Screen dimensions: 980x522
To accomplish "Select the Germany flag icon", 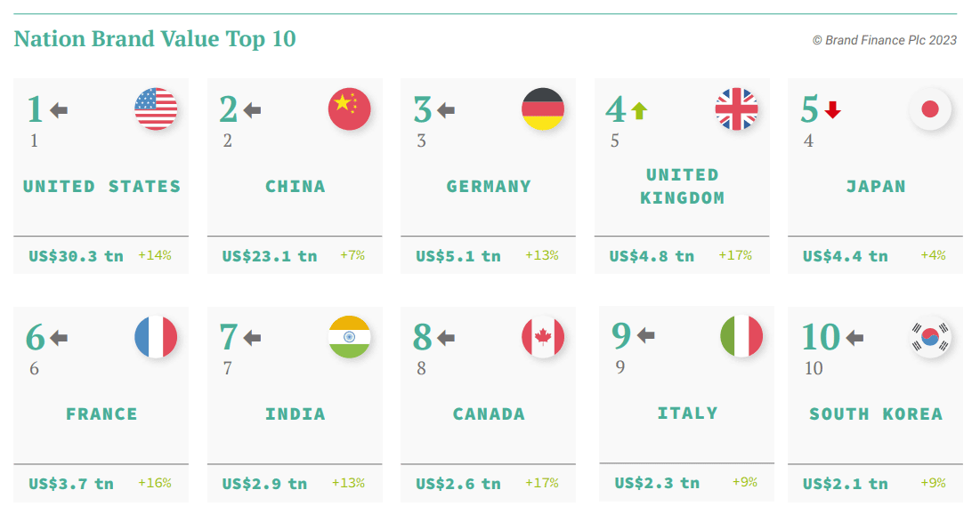I will click(x=542, y=109).
